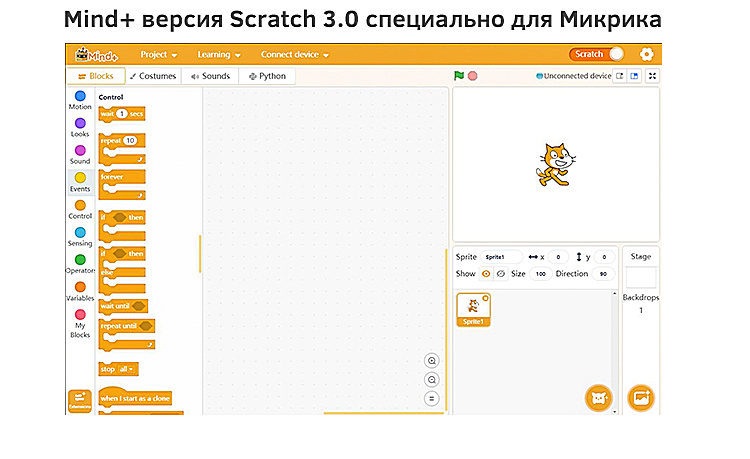
Task: Select the Motion block category
Action: (80, 100)
